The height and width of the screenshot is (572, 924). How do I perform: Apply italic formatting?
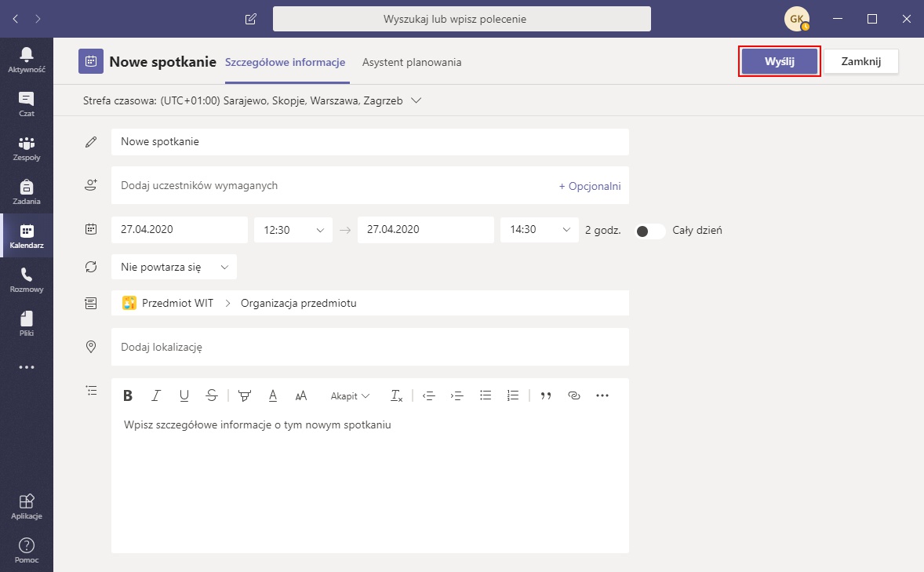pos(155,395)
